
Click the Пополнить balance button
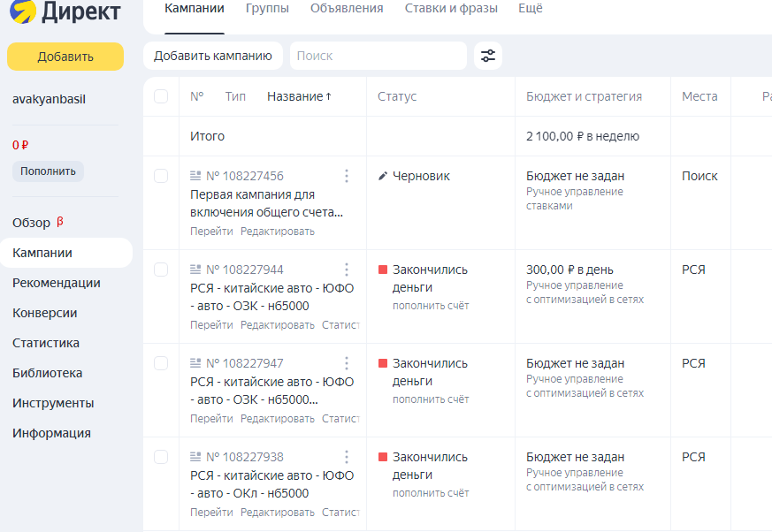pos(48,171)
